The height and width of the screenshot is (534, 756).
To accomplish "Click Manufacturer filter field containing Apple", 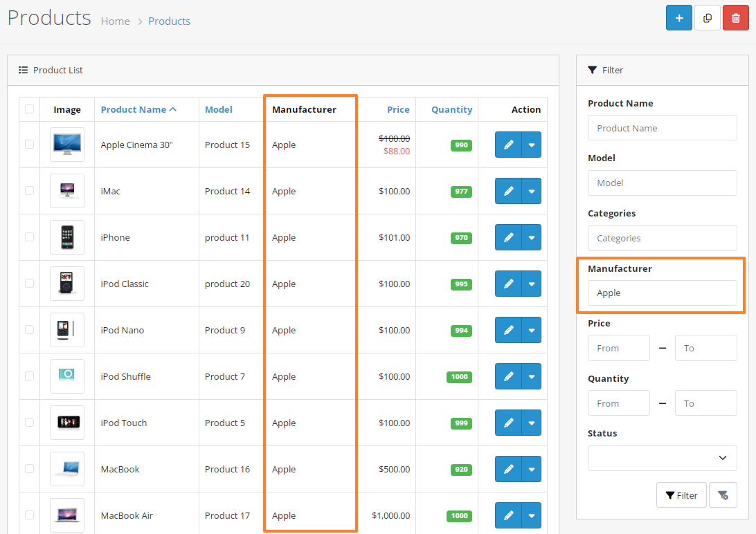I will (x=662, y=293).
